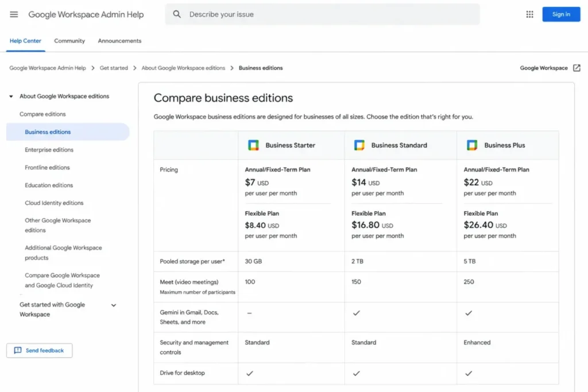Click breadcrumb chevron before Business editions
Image resolution: width=588 pixels, height=392 pixels.
232,68
